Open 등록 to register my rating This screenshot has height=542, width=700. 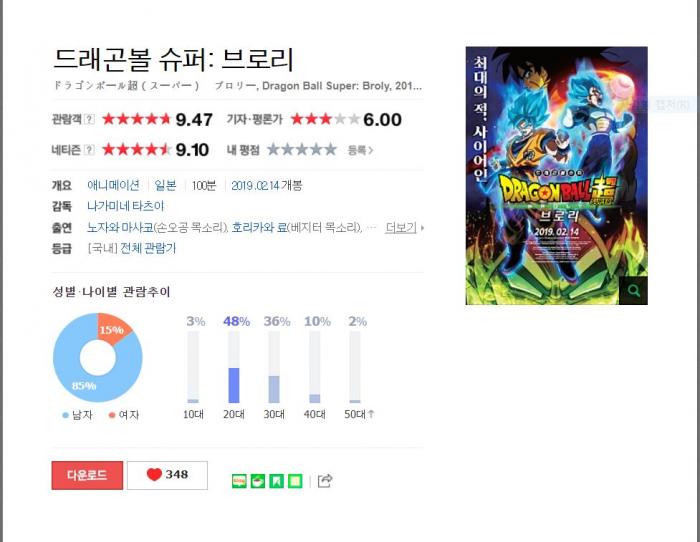click(360, 150)
